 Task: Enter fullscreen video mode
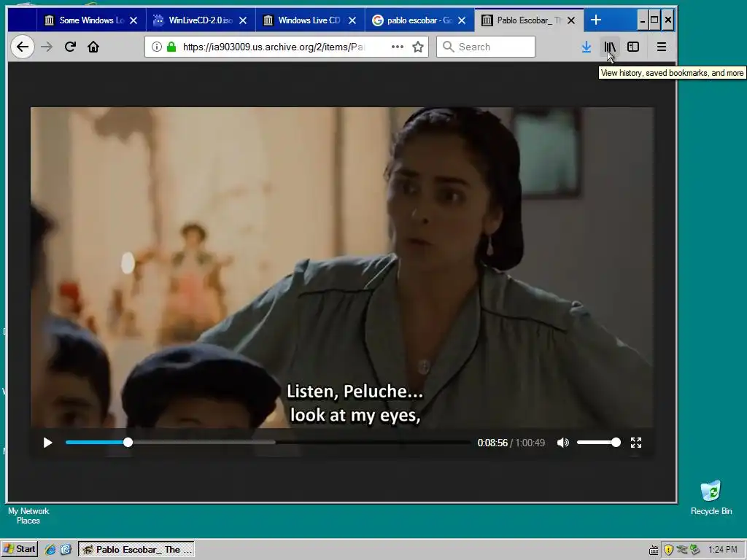coord(636,443)
